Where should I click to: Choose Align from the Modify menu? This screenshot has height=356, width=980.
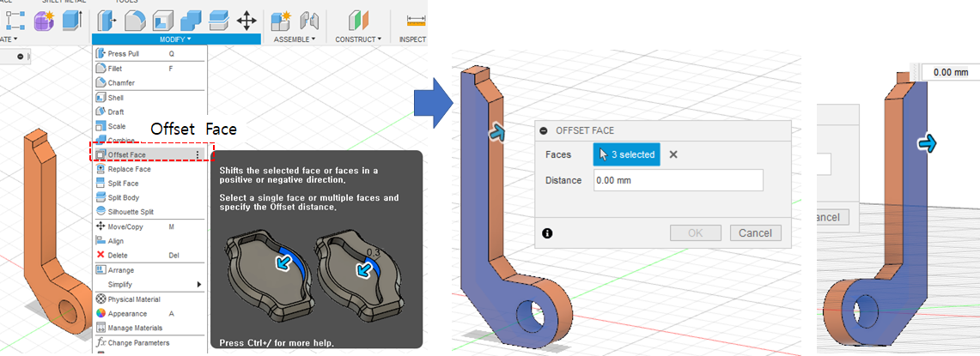click(x=149, y=241)
